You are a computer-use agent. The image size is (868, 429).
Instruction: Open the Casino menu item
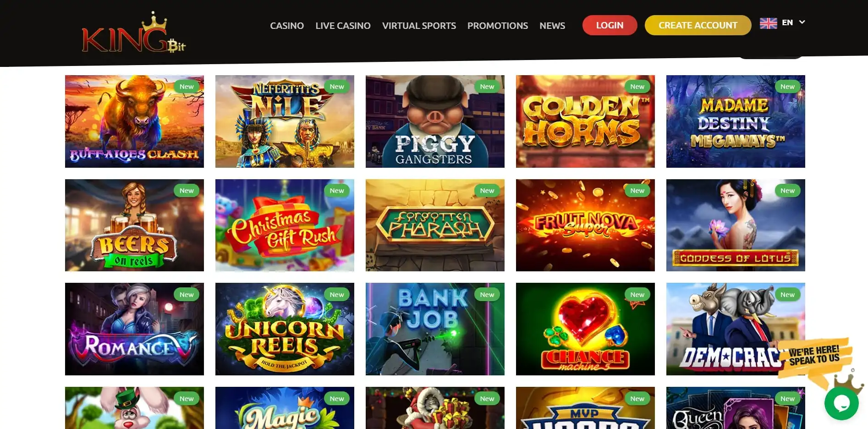287,26
